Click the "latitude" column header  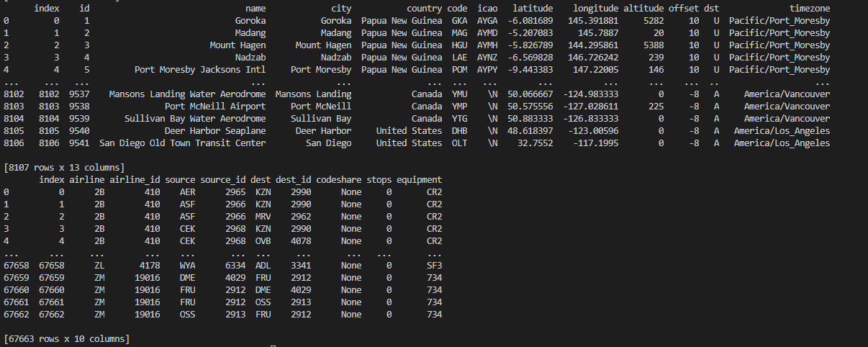[x=533, y=8]
